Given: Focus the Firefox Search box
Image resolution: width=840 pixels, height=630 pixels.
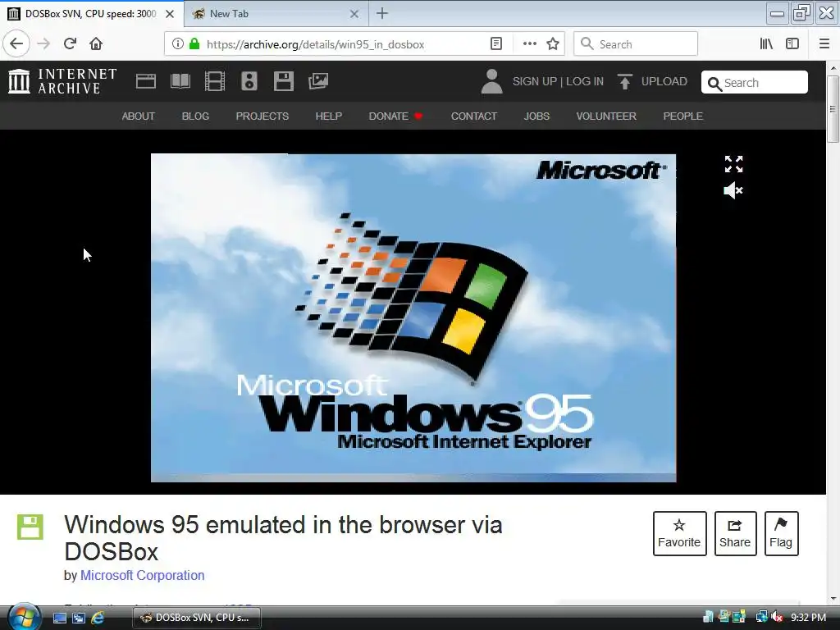Looking at the screenshot, I should pyautogui.click(x=636, y=44).
